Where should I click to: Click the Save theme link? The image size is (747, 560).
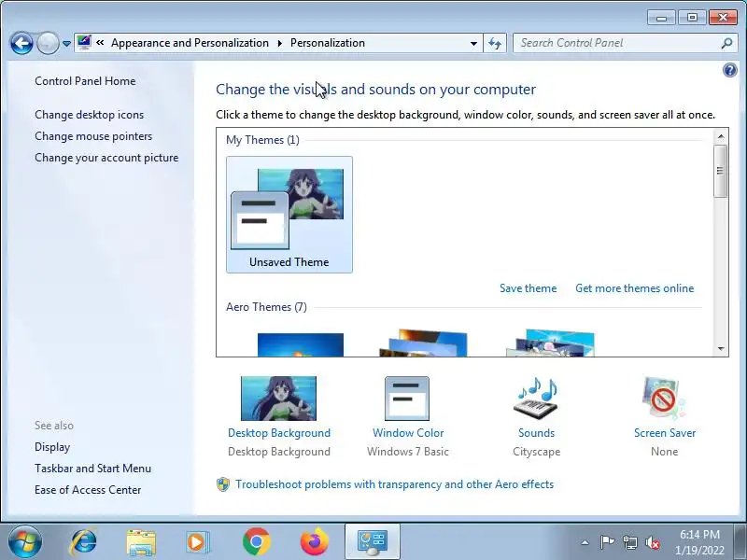click(x=528, y=288)
